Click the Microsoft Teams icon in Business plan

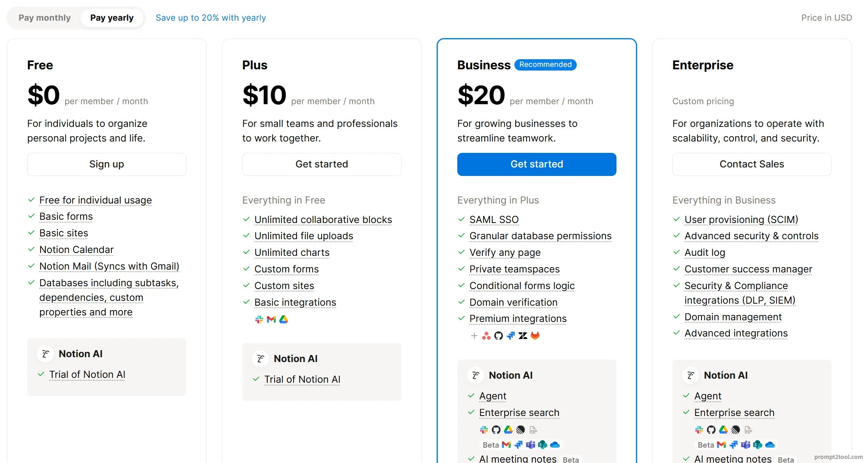(531, 445)
